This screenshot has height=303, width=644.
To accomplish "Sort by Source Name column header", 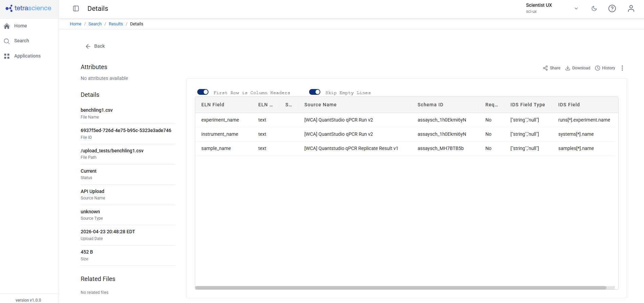I will 320,105.
